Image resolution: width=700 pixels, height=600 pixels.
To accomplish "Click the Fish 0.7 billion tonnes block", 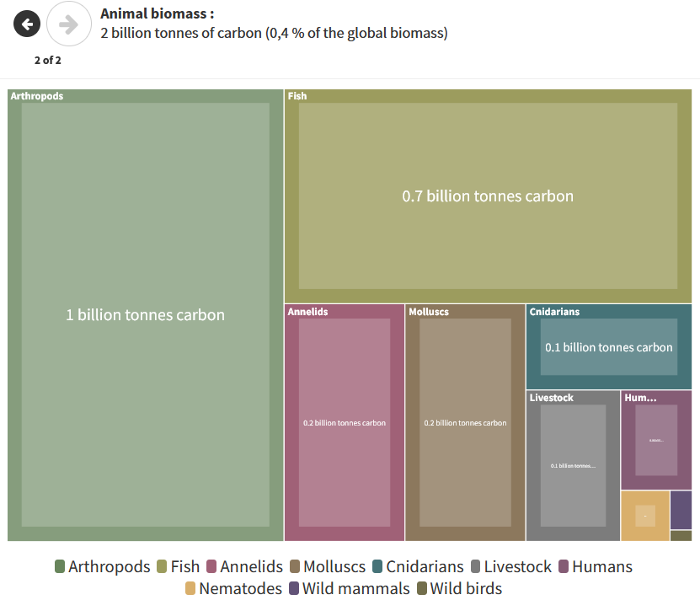I will tap(488, 196).
